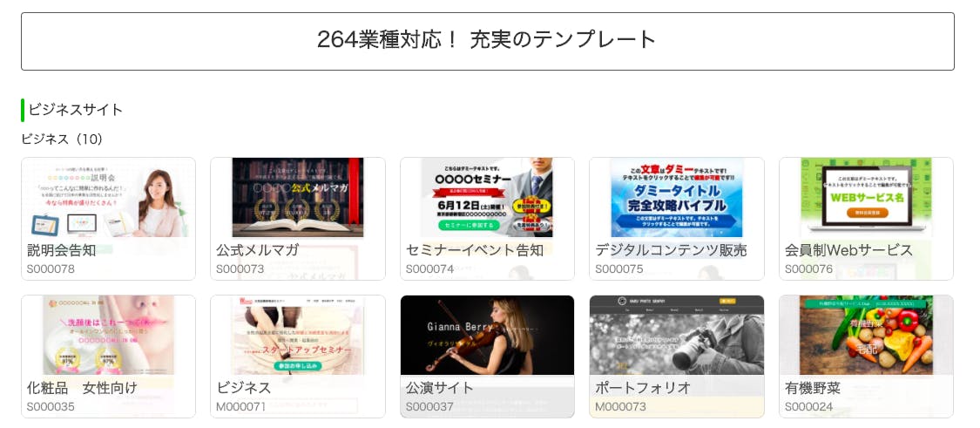
Task: Open the ポートフォリオ camera template preview
Action: [676, 335]
